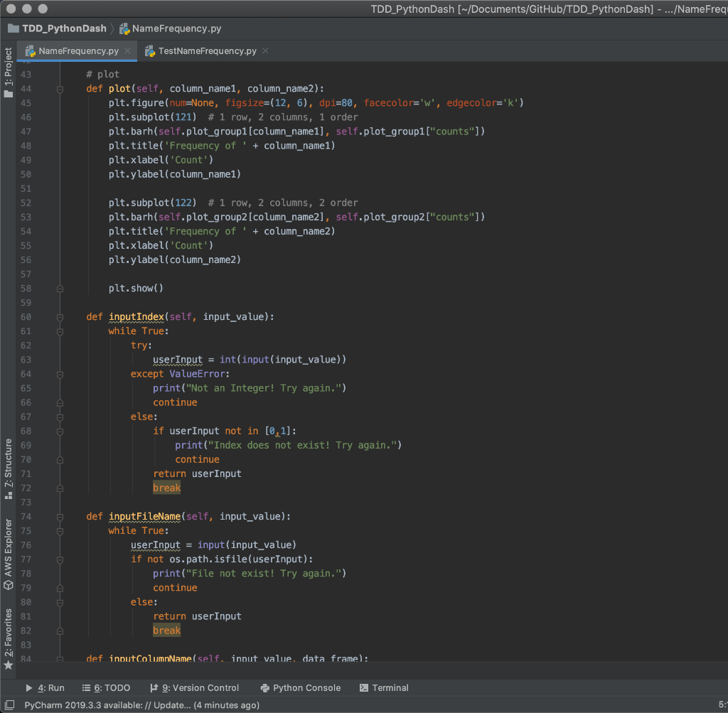The width and height of the screenshot is (728, 713).
Task: Collapse the plot method fold at line 44
Action: point(60,89)
